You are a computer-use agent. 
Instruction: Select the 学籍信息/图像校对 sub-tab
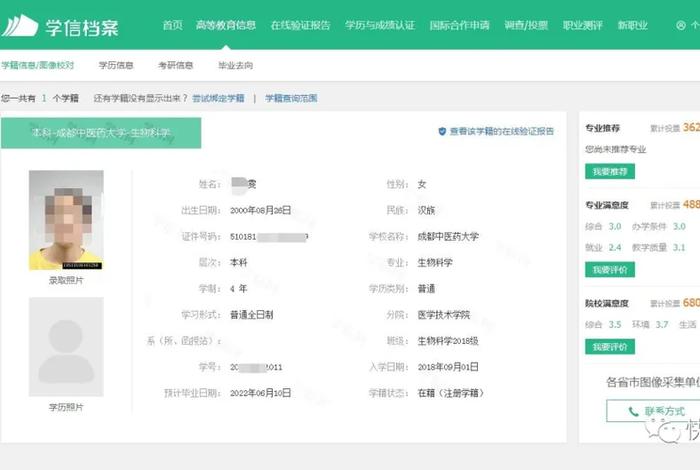[38, 65]
